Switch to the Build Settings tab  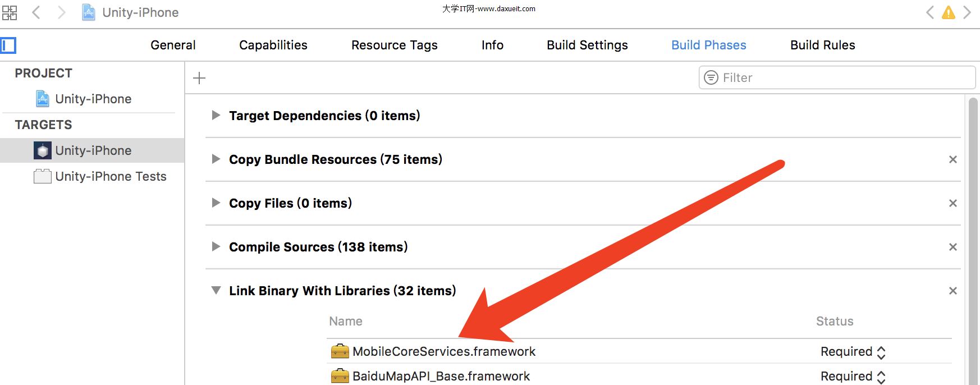[587, 45]
